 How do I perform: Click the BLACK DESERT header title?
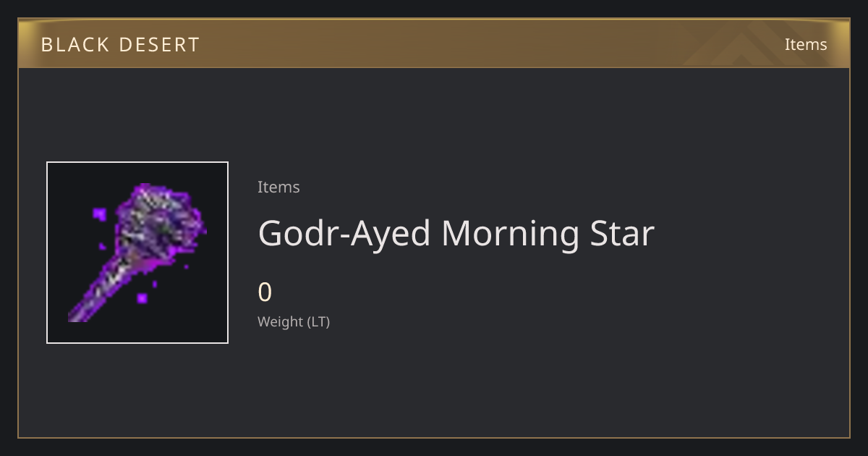click(x=120, y=45)
